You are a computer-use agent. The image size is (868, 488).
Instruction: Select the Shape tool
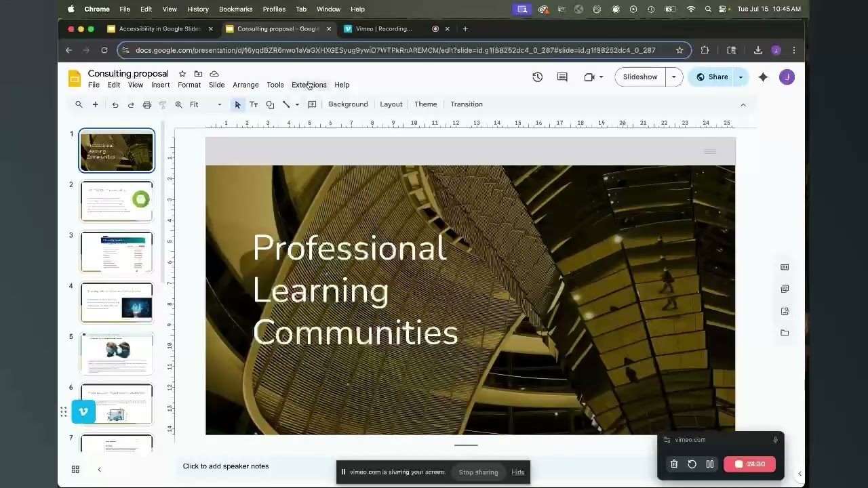pos(270,104)
